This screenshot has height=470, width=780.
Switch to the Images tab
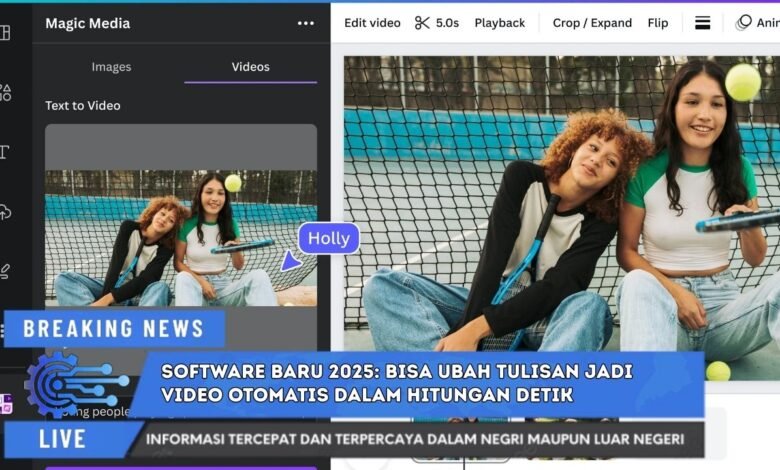tap(111, 67)
